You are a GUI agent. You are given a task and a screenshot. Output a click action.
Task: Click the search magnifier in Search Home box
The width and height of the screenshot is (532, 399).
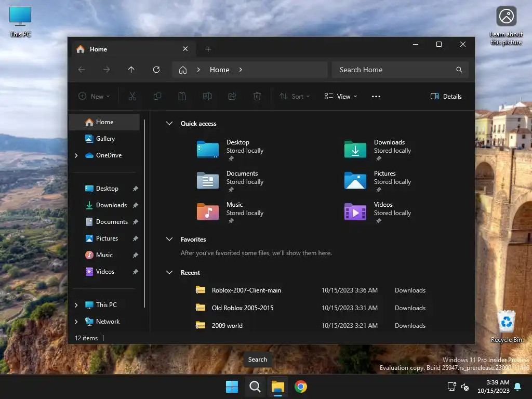pyautogui.click(x=459, y=70)
